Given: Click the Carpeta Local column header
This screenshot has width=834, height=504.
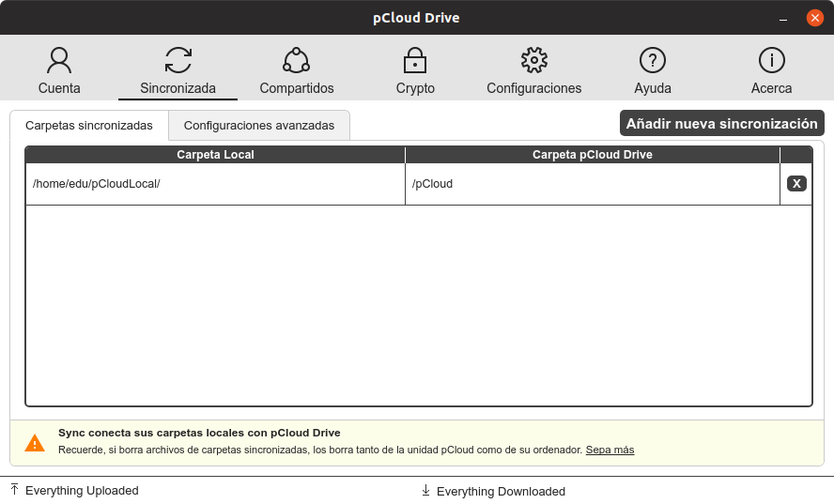Looking at the screenshot, I should pos(215,155).
